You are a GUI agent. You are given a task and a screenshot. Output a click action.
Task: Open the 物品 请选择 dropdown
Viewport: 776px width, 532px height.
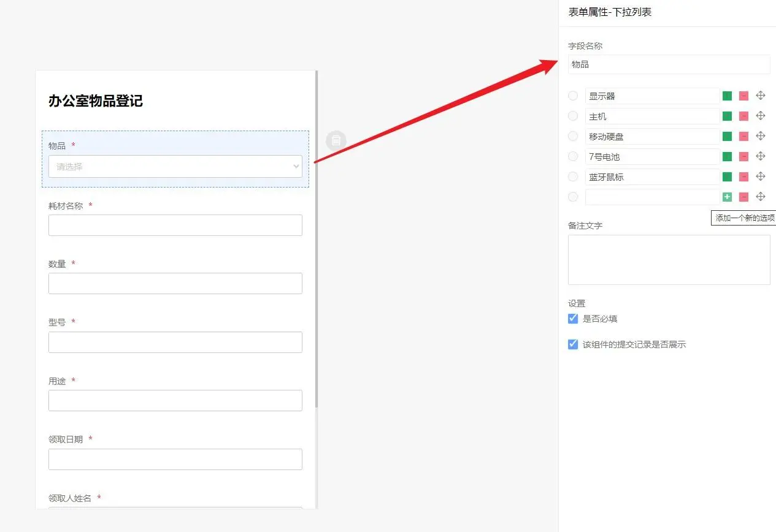tap(175, 166)
